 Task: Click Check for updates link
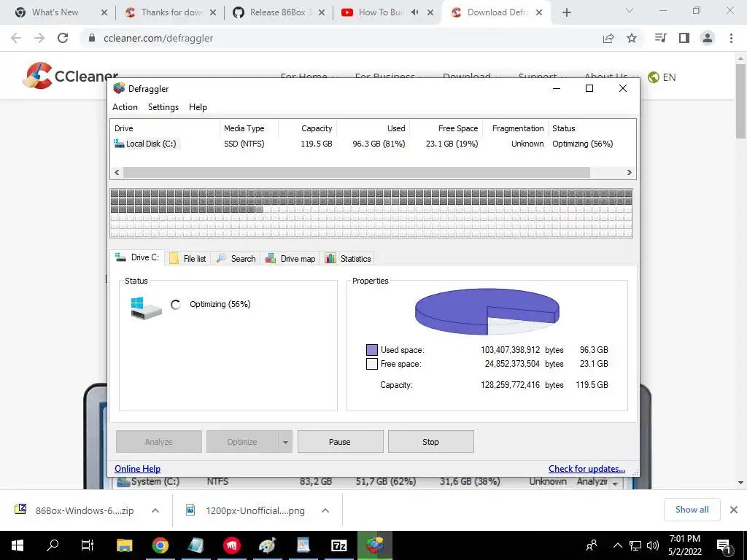587,469
